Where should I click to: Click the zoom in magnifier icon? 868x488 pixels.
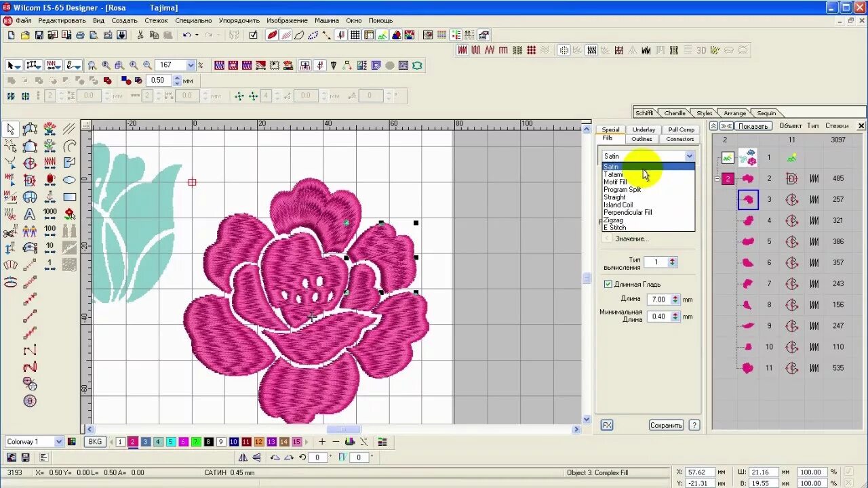(134, 65)
